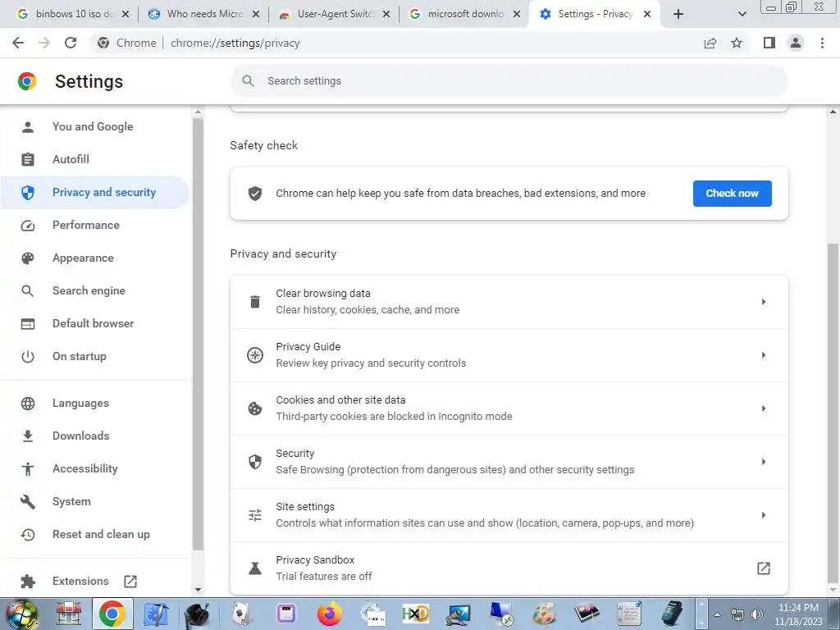Click the Chrome logo beside Settings
The height and width of the screenshot is (630, 840).
click(27, 81)
